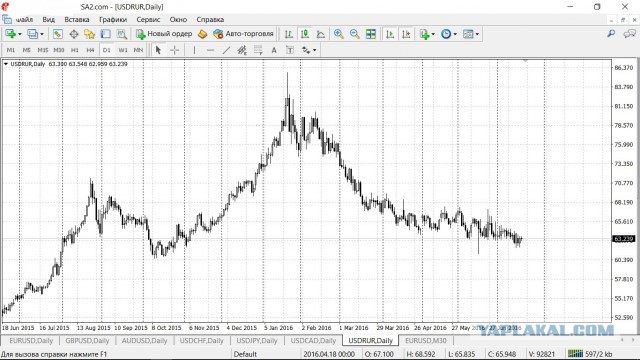The image size is (640, 360).
Task: Open the Navigator folder-star icon
Action: pyautogui.click(x=89, y=34)
